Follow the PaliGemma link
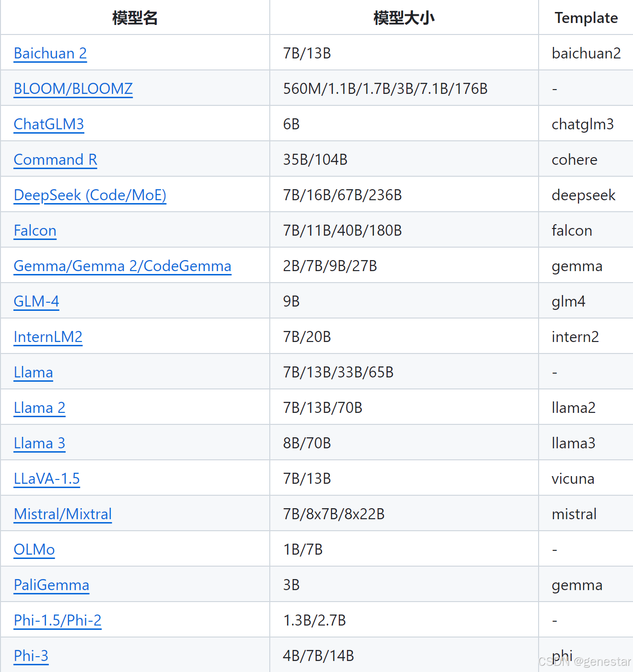Viewport: 633px width, 672px height. [x=51, y=585]
